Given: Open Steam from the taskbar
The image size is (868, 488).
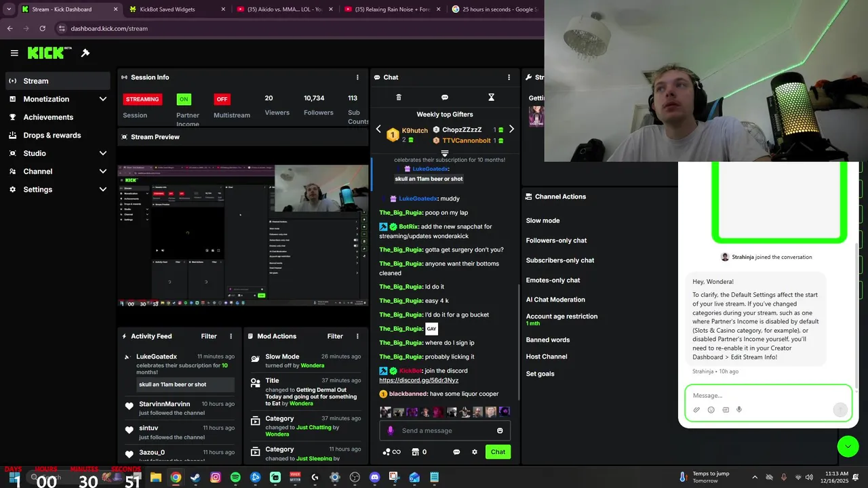Looking at the screenshot, I should click(x=195, y=477).
